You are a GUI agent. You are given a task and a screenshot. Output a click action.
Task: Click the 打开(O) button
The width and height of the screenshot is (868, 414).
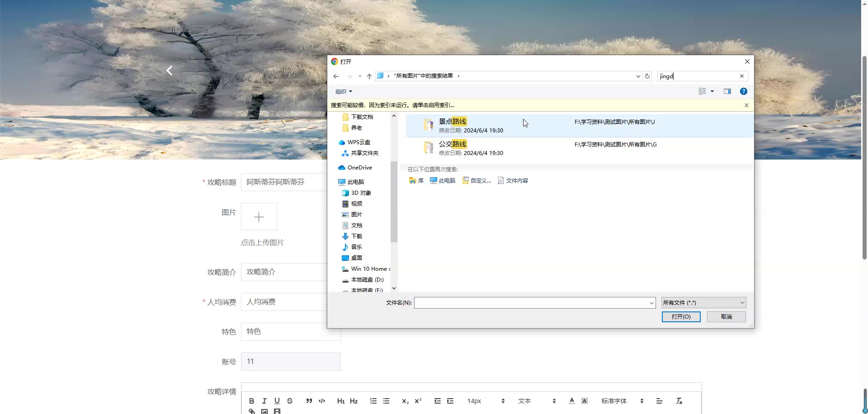681,317
